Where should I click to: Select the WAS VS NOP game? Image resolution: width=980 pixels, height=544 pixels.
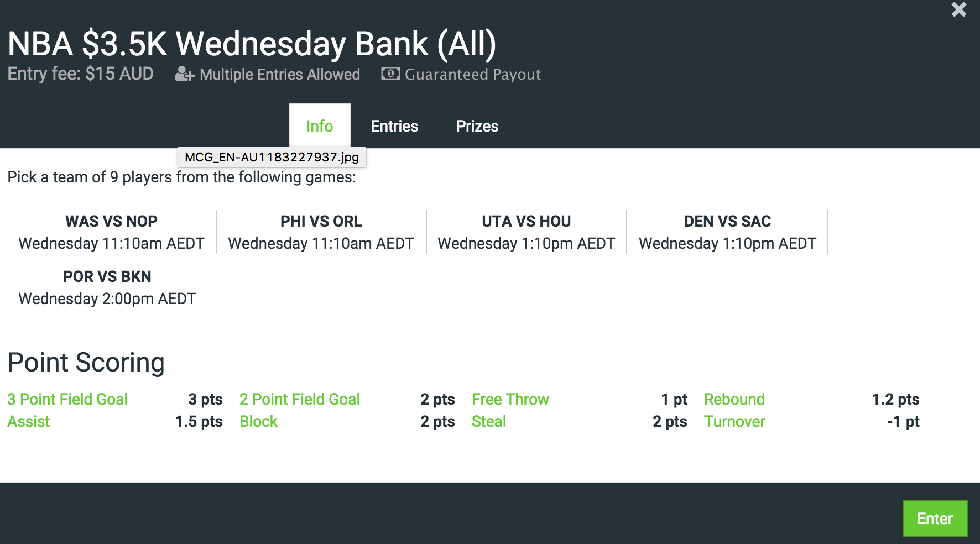pyautogui.click(x=111, y=232)
